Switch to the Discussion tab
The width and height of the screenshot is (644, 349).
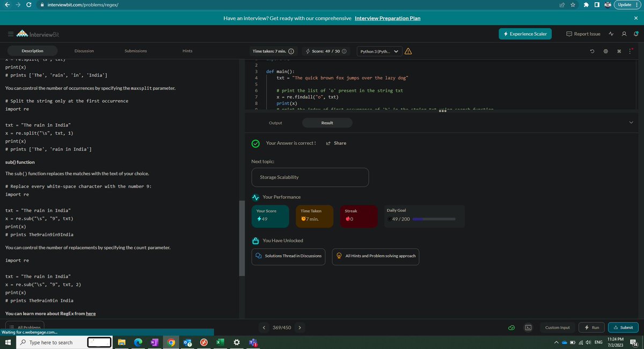[84, 51]
